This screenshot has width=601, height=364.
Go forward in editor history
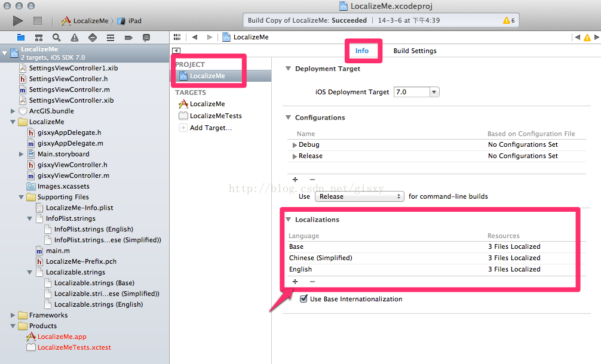tap(209, 37)
